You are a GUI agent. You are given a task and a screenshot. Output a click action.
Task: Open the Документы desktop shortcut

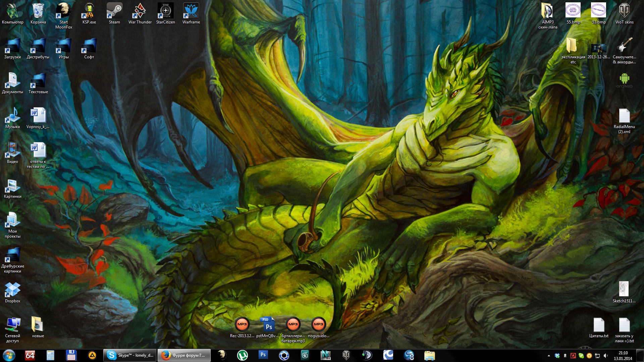pos(12,83)
